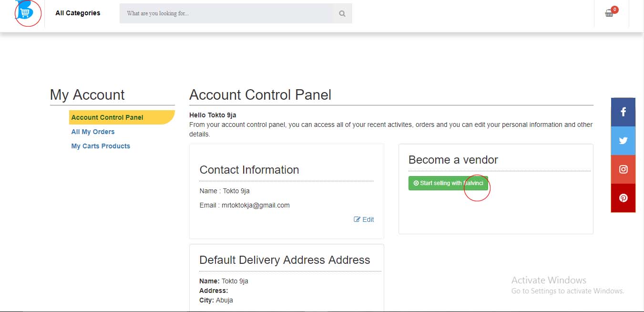Screen dimensions: 644x312
Task: Select the 'Name : Tokto 9ja' contact line
Action: 225,191
